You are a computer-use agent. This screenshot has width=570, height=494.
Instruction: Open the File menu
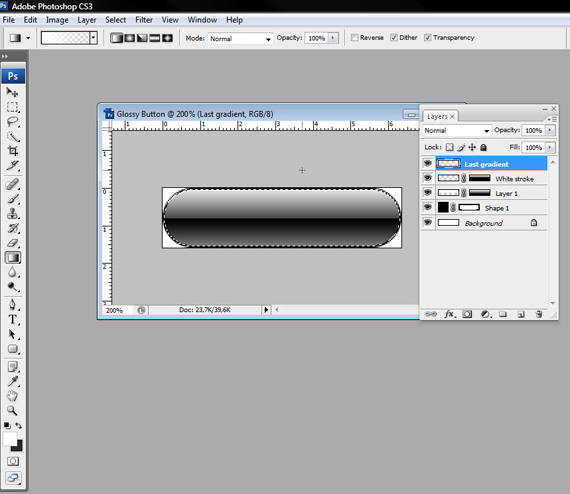coord(9,20)
